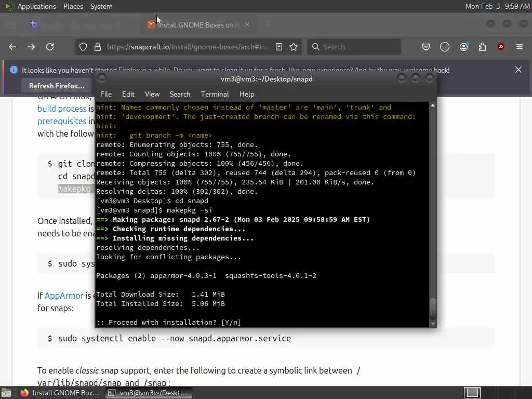Click the makepkg -si command line
This screenshot has width=532, height=399.
(154, 210)
